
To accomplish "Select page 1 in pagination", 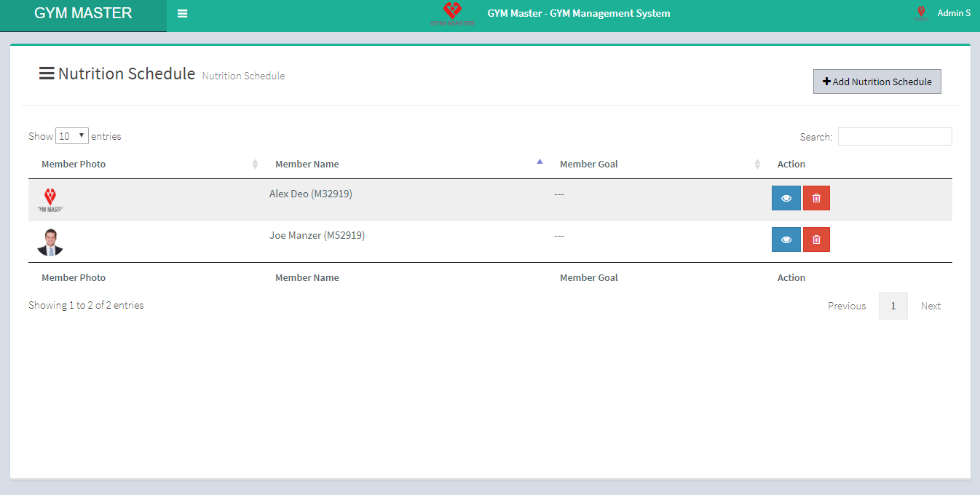I will [x=893, y=306].
